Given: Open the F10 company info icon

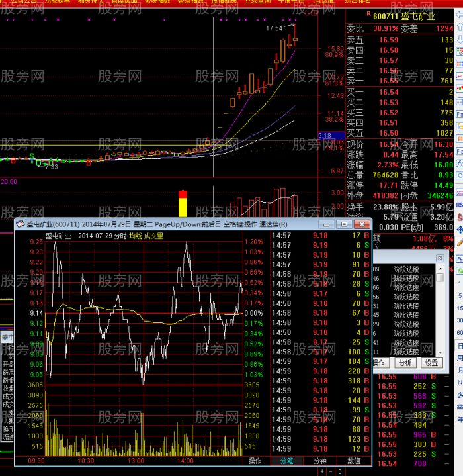Looking at the screenshot, I should tap(460, 114).
